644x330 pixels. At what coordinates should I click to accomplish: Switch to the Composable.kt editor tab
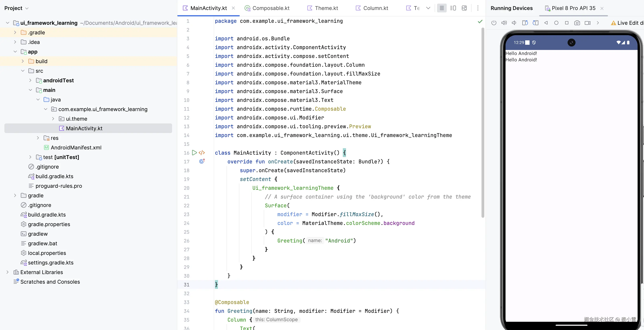tap(271, 8)
